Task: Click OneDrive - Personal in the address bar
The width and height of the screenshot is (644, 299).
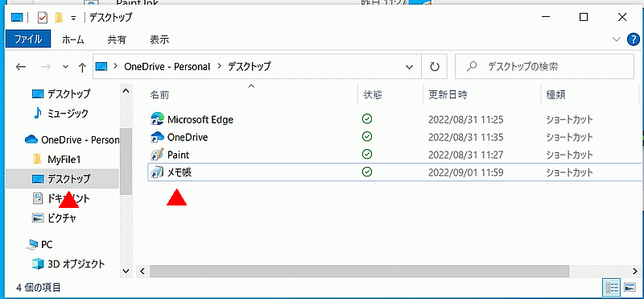Action: click(167, 66)
